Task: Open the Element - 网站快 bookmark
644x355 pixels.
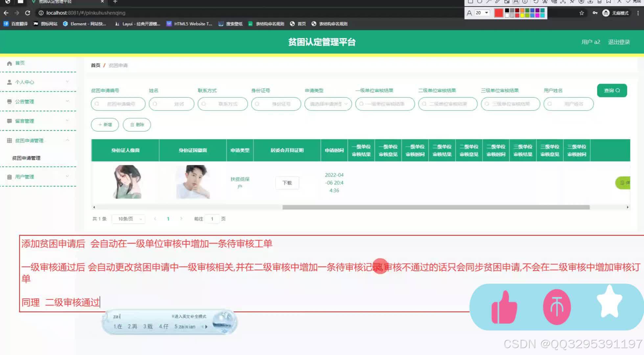Action: click(x=84, y=24)
